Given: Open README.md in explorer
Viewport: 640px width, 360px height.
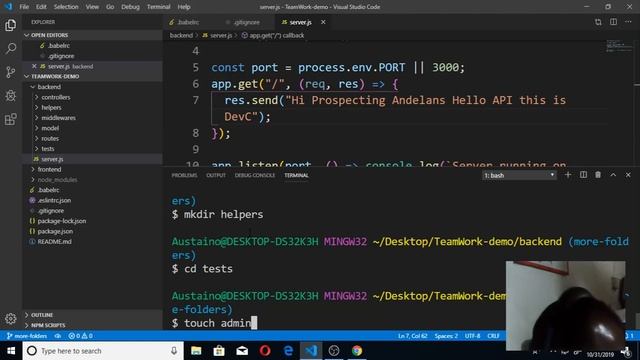Looking at the screenshot, I should point(54,242).
